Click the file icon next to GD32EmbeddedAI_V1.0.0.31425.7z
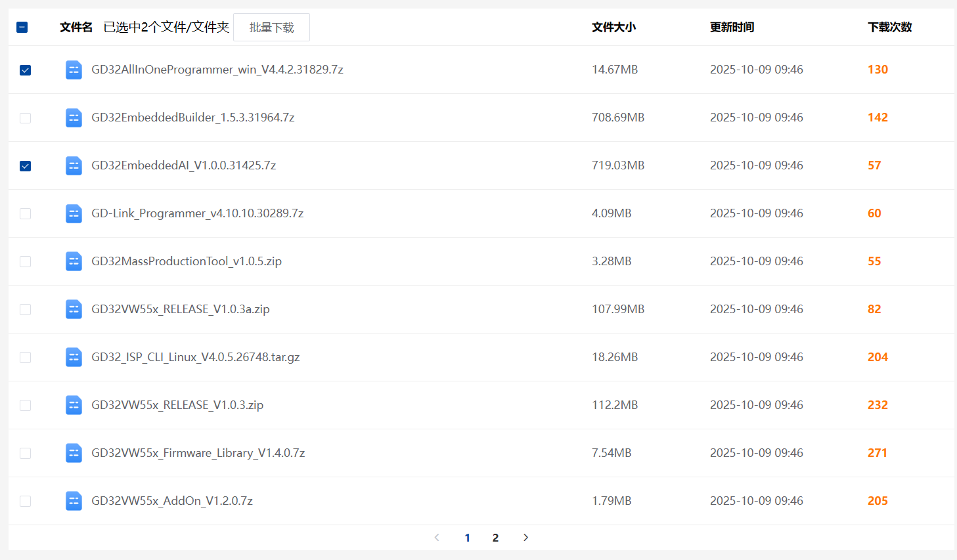 coord(74,165)
